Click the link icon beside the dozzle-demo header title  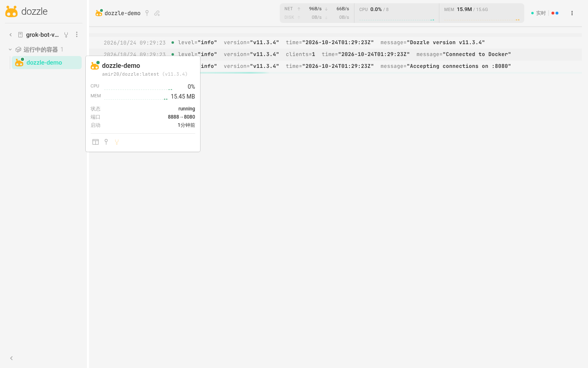pos(157,13)
